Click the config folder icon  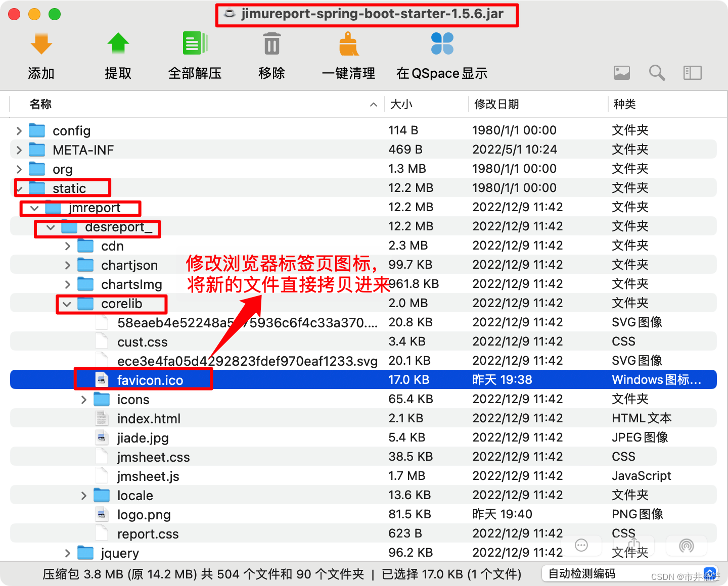37,130
